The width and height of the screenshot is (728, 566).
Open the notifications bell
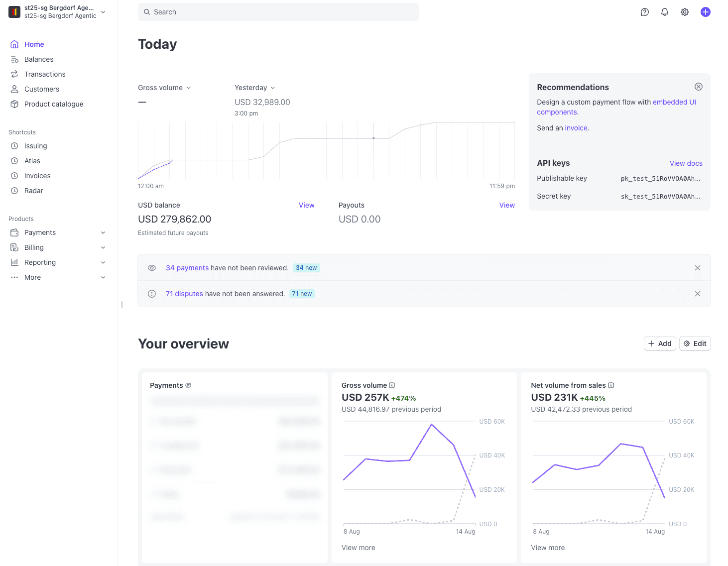point(664,12)
